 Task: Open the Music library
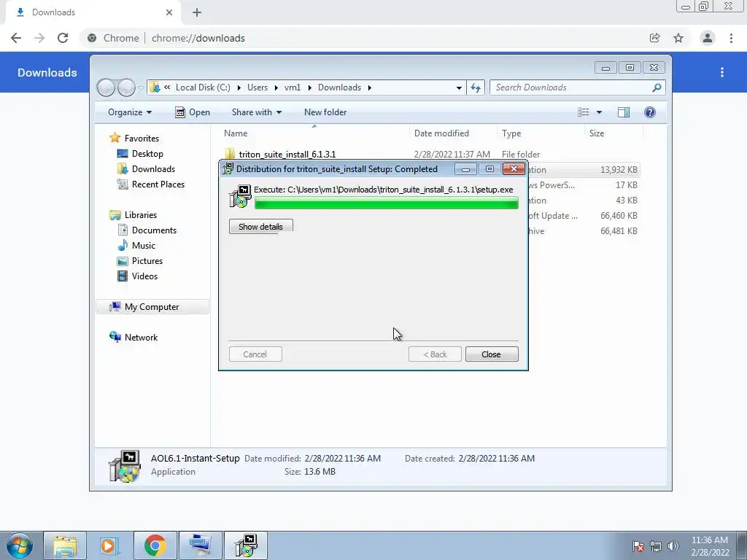pos(144,246)
